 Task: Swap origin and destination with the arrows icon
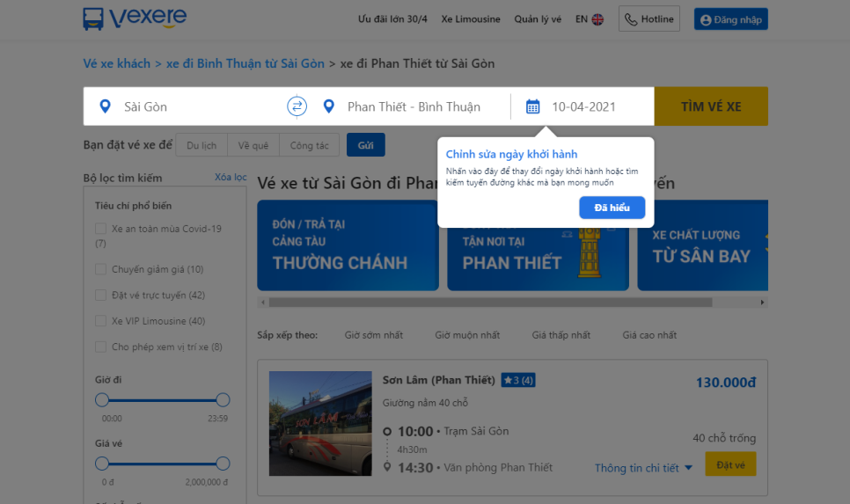297,106
